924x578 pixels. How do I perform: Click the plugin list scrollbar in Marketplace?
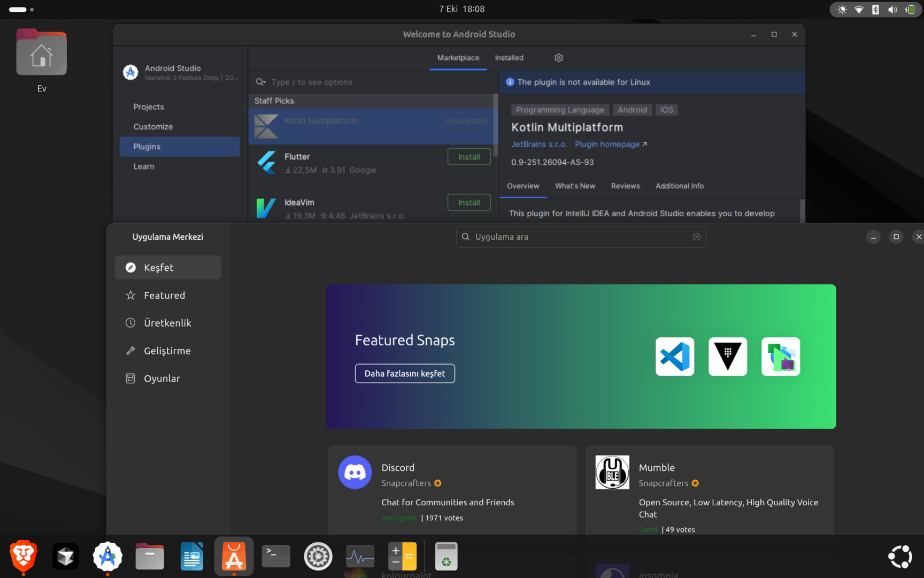[496, 126]
